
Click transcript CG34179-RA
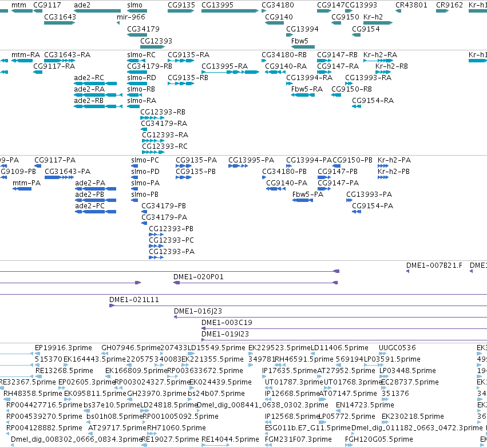click(x=144, y=129)
